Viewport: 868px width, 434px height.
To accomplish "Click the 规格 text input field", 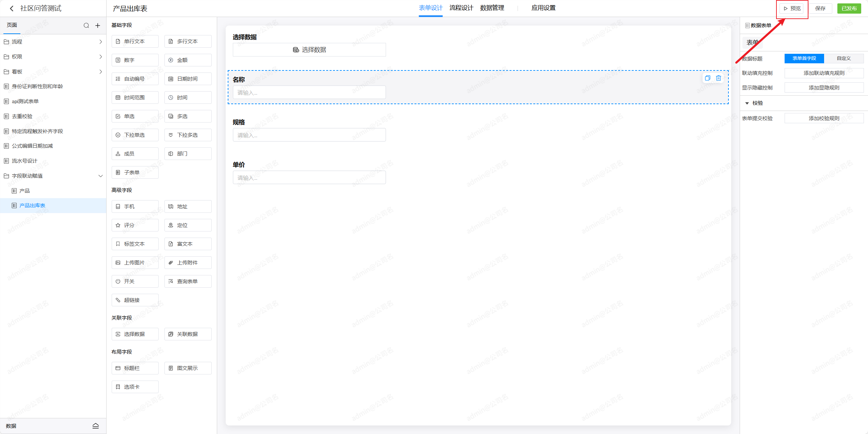I will (309, 135).
